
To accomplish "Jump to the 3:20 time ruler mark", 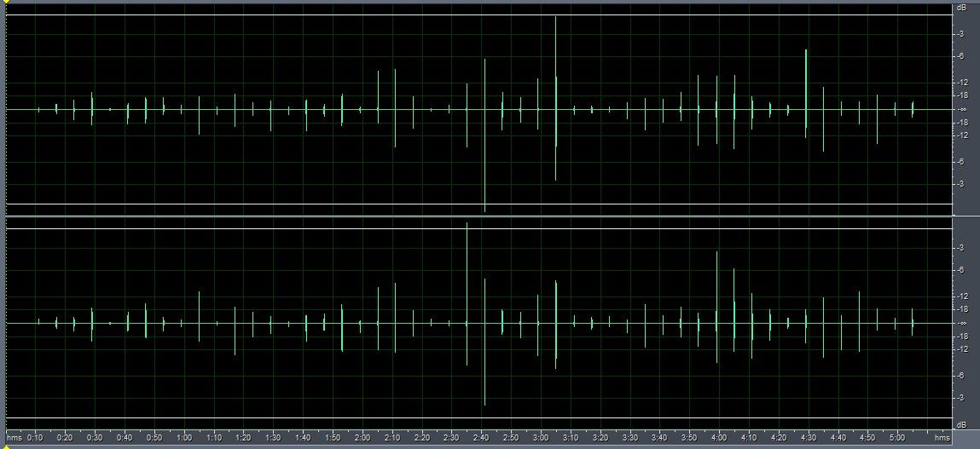I will tap(600, 439).
